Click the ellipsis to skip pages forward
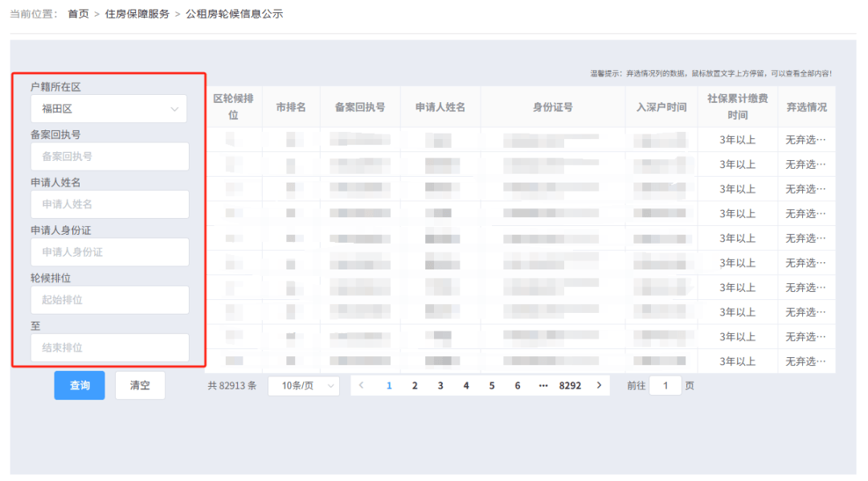Screen dimensions: 868x481 pyautogui.click(x=542, y=385)
